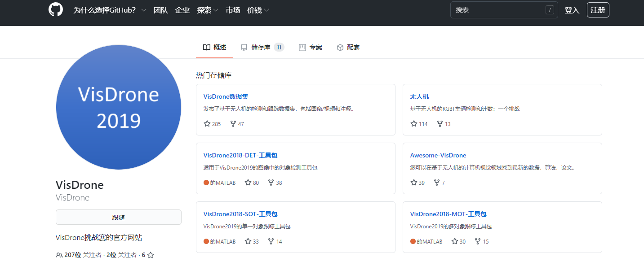644x266 pixels.
Task: Open the 探索 dropdown menu
Action: pos(206,9)
